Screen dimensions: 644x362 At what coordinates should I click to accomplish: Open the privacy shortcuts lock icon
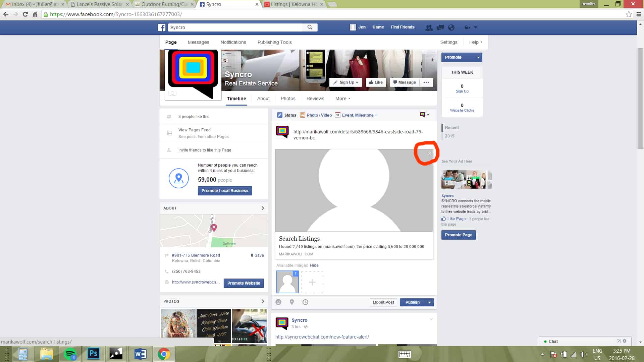467,27
